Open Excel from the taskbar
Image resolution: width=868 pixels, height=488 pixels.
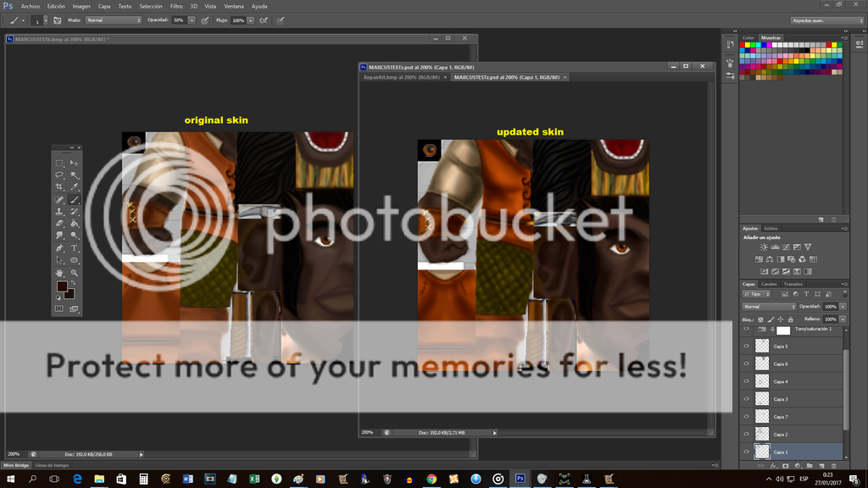[254, 480]
